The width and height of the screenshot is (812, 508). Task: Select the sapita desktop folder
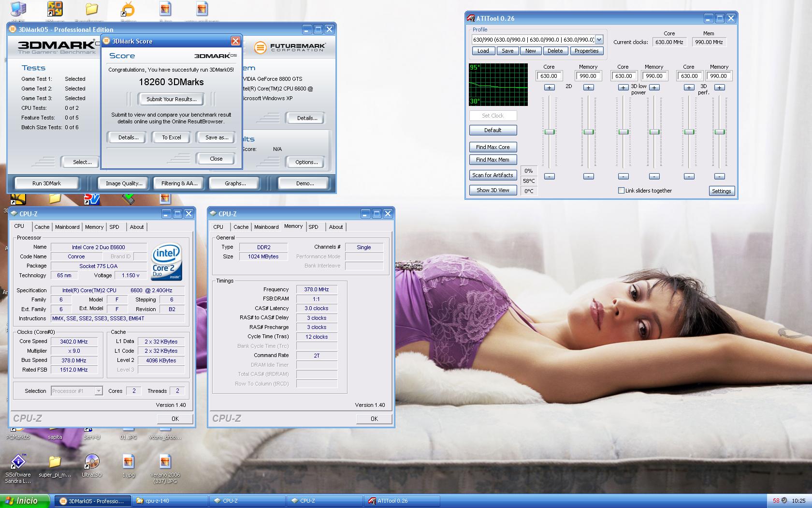55,433
